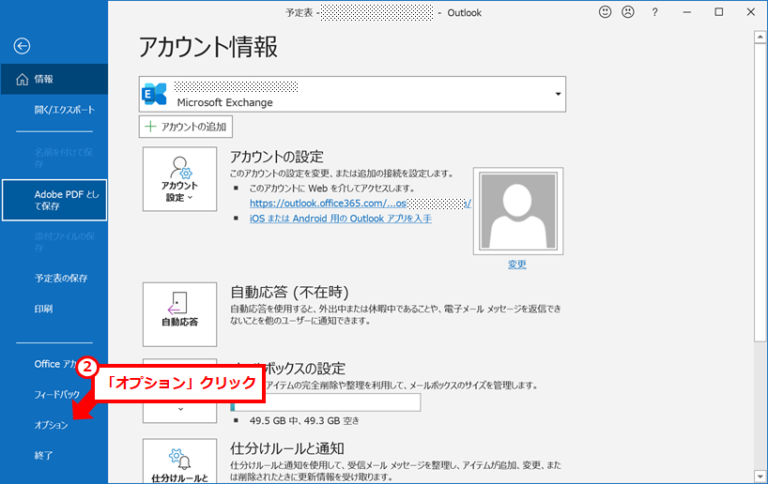
Task: Open the アカウント設定 dropdown button
Action: 180,179
